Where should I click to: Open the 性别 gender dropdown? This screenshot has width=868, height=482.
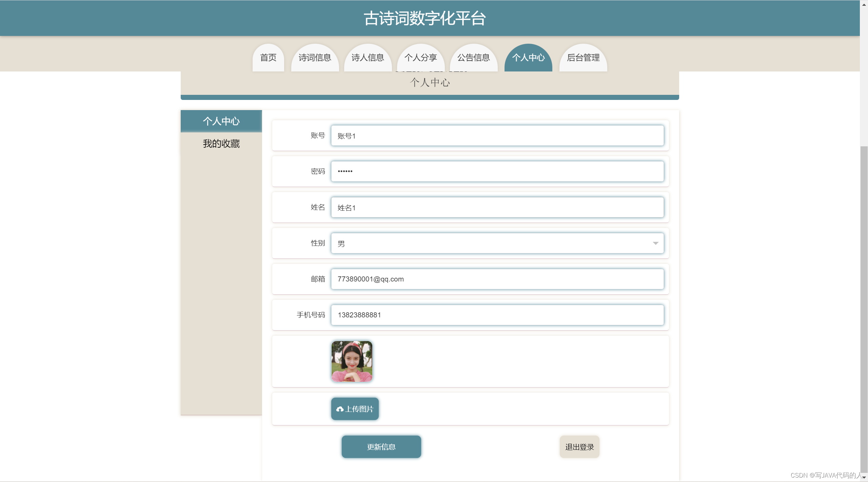click(497, 243)
